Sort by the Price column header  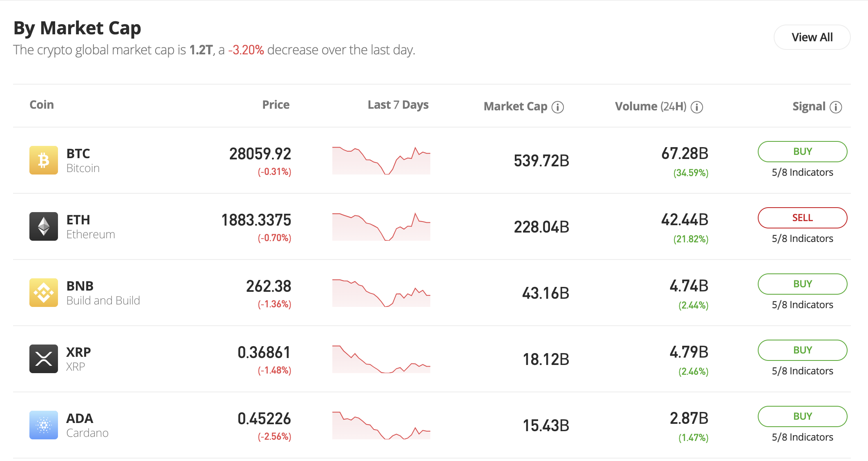pos(276,105)
